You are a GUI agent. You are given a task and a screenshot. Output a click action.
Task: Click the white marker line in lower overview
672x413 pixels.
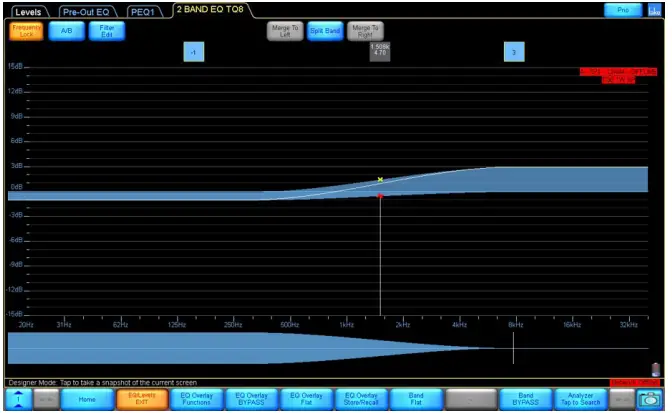click(513, 348)
